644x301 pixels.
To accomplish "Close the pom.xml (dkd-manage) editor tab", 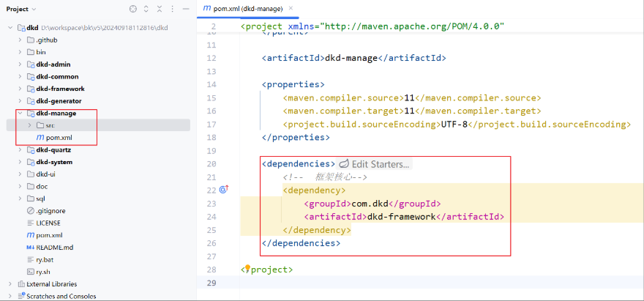I will (x=291, y=8).
